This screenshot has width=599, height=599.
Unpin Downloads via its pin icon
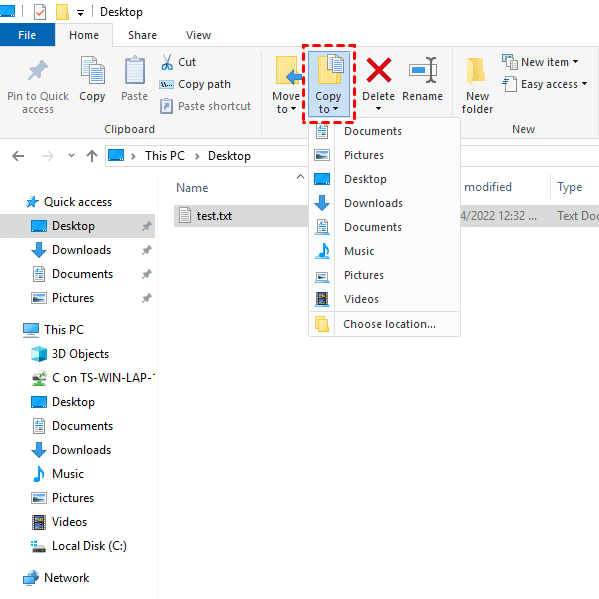point(147,250)
